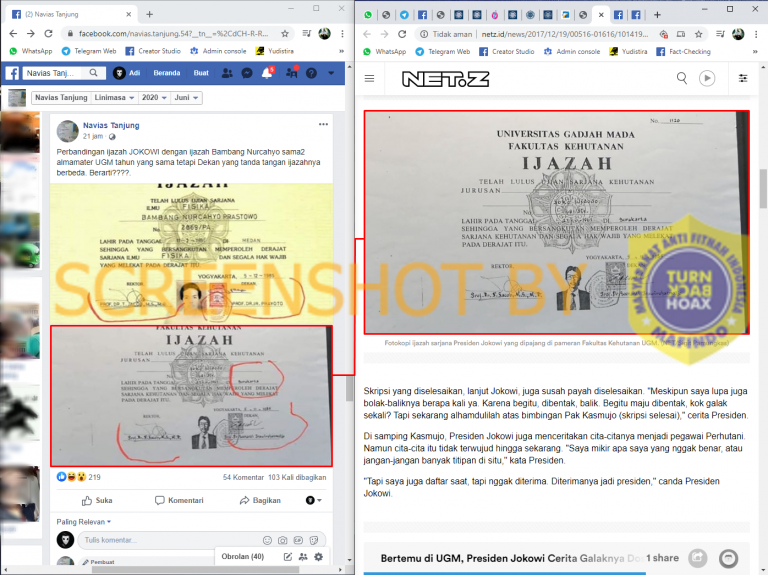The image size is (768, 575).
Task: Open the NET.Z filter sliders icon
Action: pos(743,78)
